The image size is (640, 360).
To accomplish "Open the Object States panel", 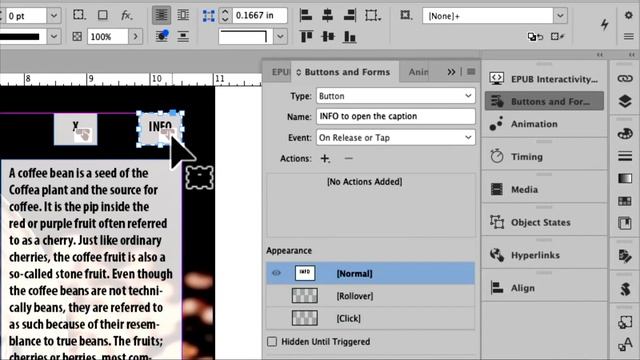I will [544, 222].
